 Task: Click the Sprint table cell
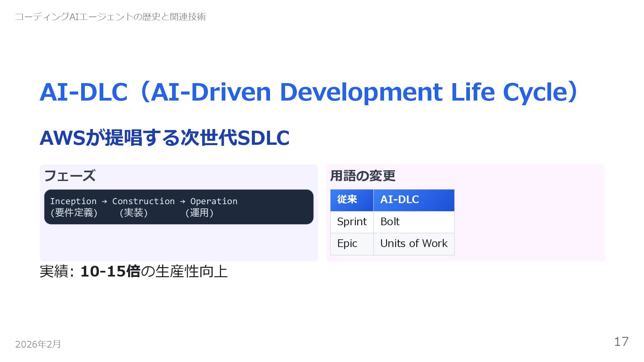tap(352, 222)
